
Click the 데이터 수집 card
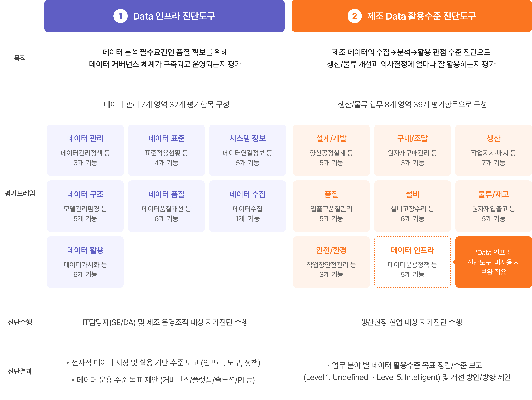(247, 206)
